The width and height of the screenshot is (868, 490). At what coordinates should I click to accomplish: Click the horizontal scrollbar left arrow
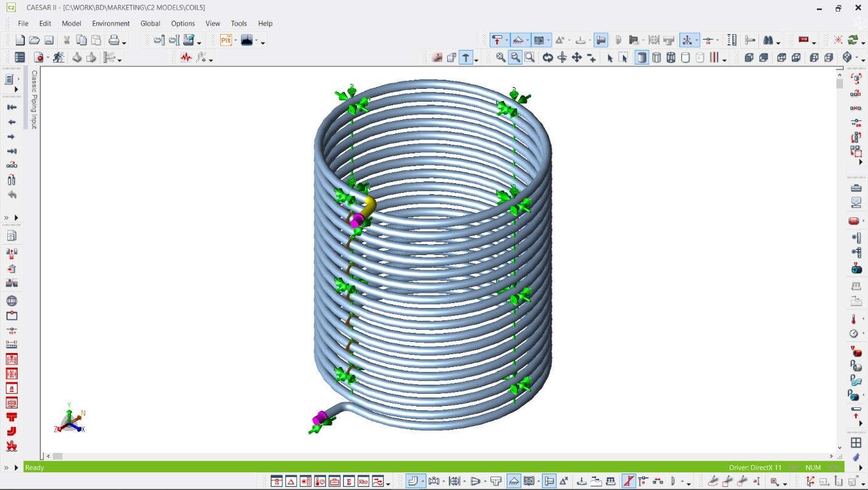pos(48,456)
